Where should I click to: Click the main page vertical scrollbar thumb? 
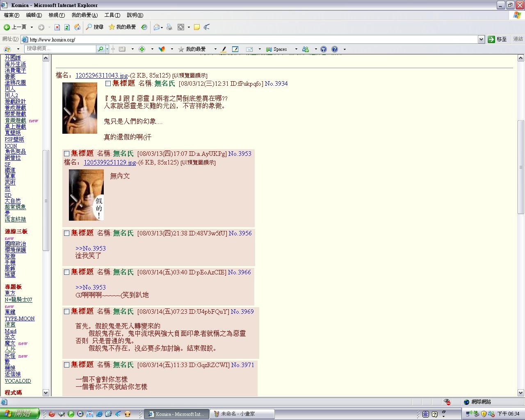(x=521, y=167)
